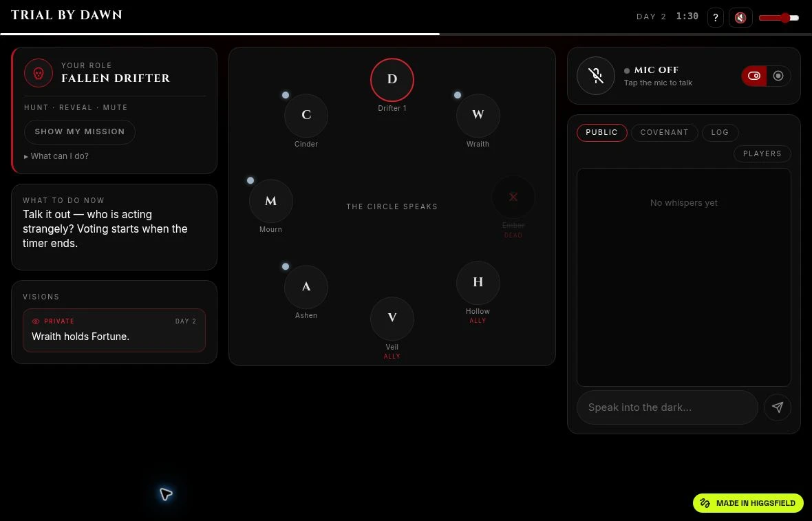The image size is (812, 521).
Task: Switch to the red toggle mic mode
Action: tap(754, 76)
